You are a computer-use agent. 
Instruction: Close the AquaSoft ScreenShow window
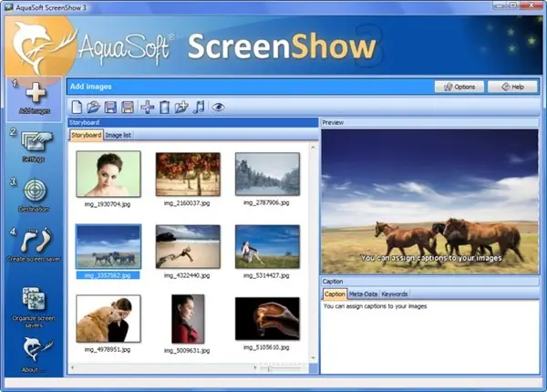(x=532, y=5)
